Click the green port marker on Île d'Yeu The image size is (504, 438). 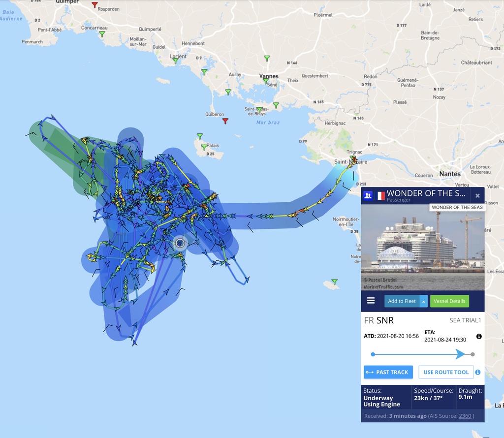pyautogui.click(x=335, y=282)
